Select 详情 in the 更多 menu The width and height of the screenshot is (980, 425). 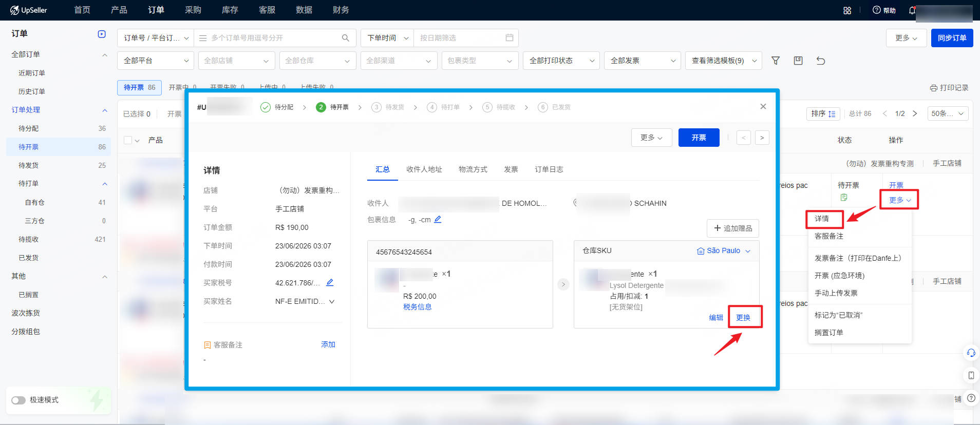(x=822, y=219)
